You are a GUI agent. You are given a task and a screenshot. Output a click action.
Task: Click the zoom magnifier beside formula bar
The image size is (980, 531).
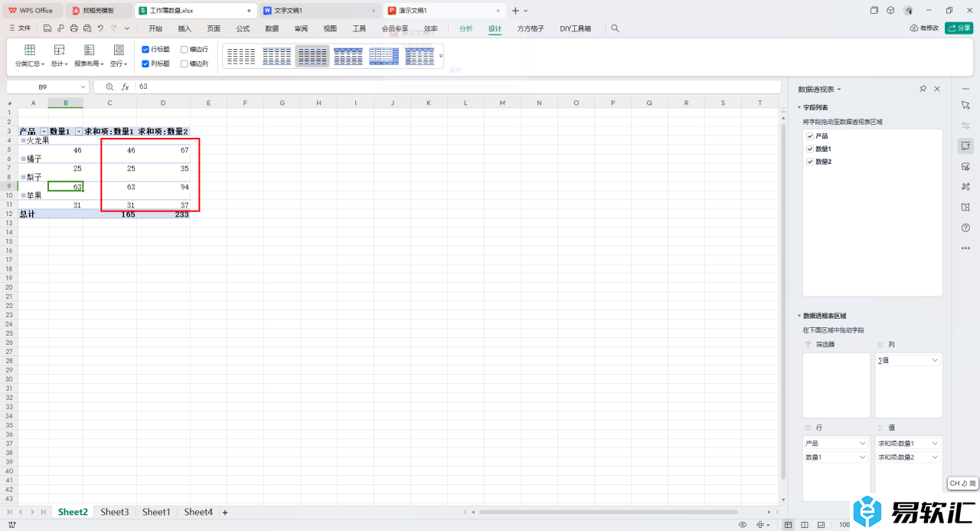pyautogui.click(x=109, y=87)
